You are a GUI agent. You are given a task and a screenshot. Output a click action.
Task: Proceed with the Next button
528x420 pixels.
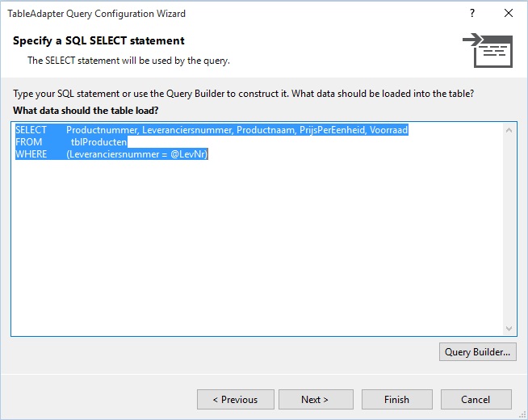[316, 400]
